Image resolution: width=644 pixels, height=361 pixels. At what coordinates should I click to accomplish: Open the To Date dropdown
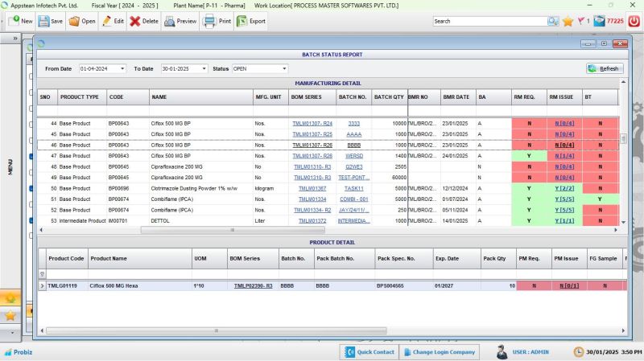click(x=204, y=69)
